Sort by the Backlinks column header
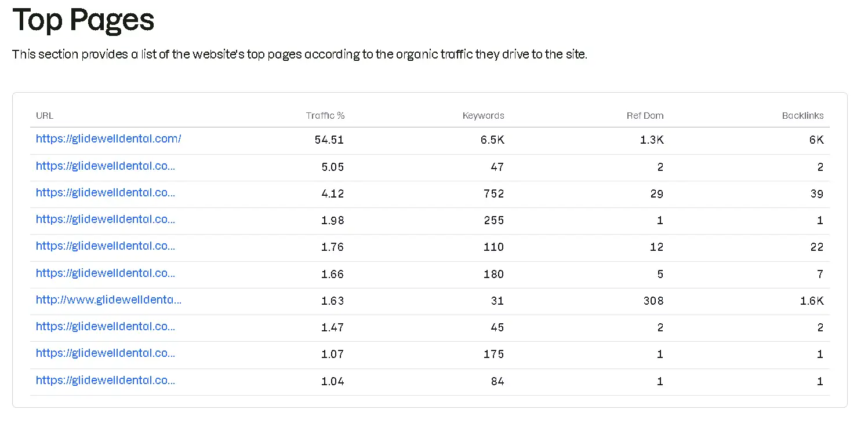The image size is (868, 431). point(803,115)
